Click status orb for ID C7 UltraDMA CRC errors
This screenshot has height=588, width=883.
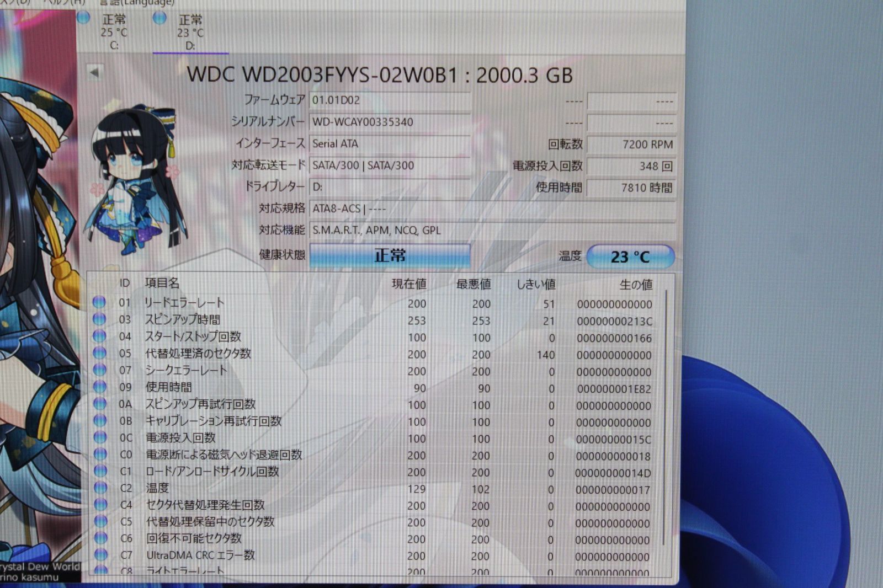pyautogui.click(x=100, y=554)
